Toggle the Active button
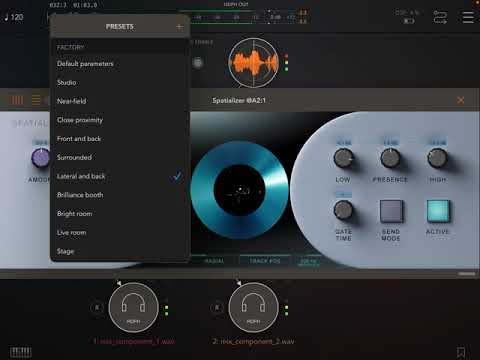The width and height of the screenshot is (480, 360). pos(438,211)
